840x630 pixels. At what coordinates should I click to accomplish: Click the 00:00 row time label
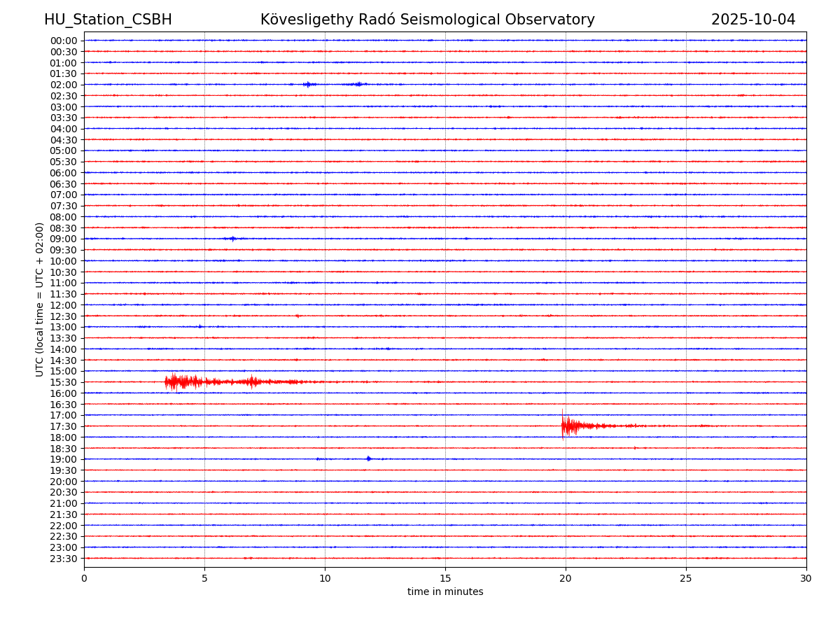[64, 41]
